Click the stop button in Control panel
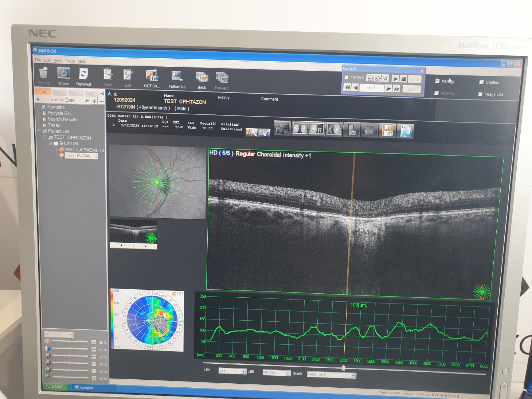This screenshot has width=532, height=399. [404, 79]
